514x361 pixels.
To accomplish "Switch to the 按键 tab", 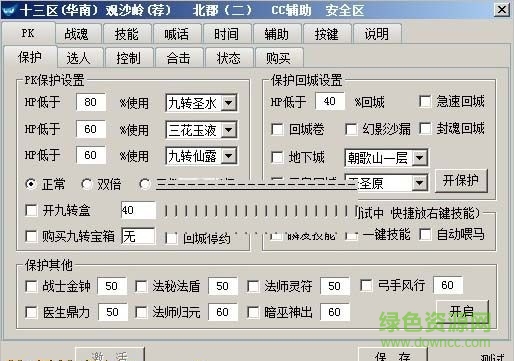I will click(x=327, y=34).
